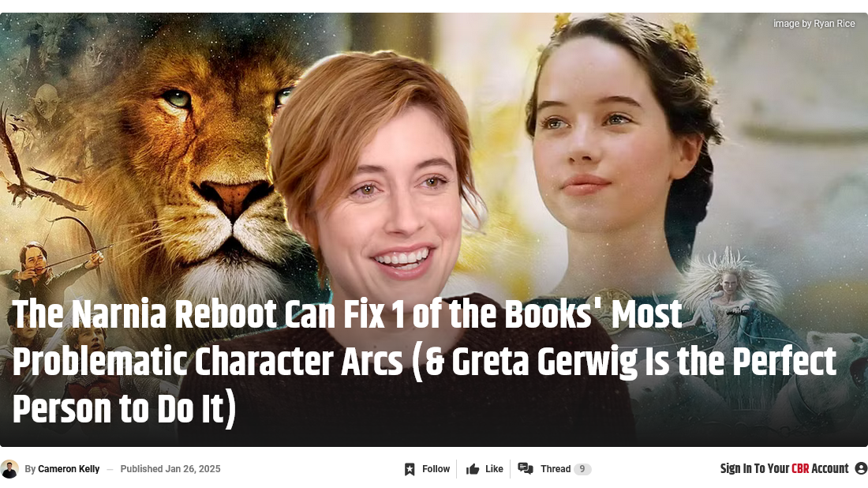Click the girl with flower crown
Viewport: 868px width, 488px height.
(620, 138)
